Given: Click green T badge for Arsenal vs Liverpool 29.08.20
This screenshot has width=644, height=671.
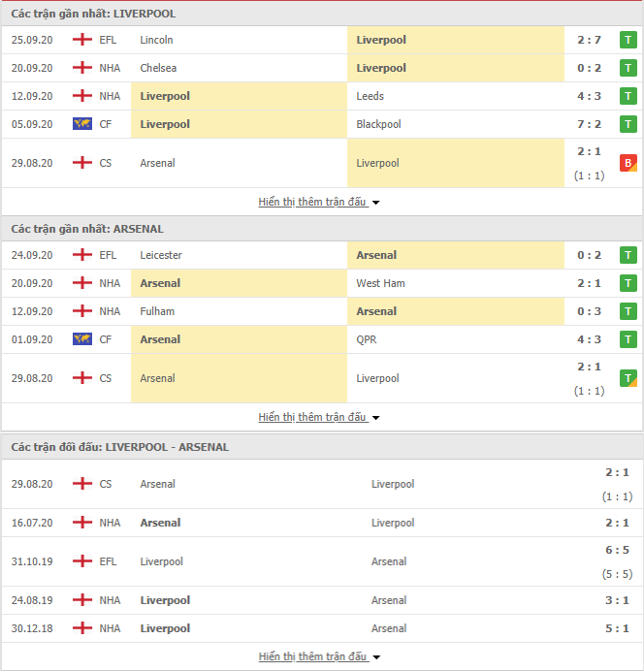Looking at the screenshot, I should [628, 378].
